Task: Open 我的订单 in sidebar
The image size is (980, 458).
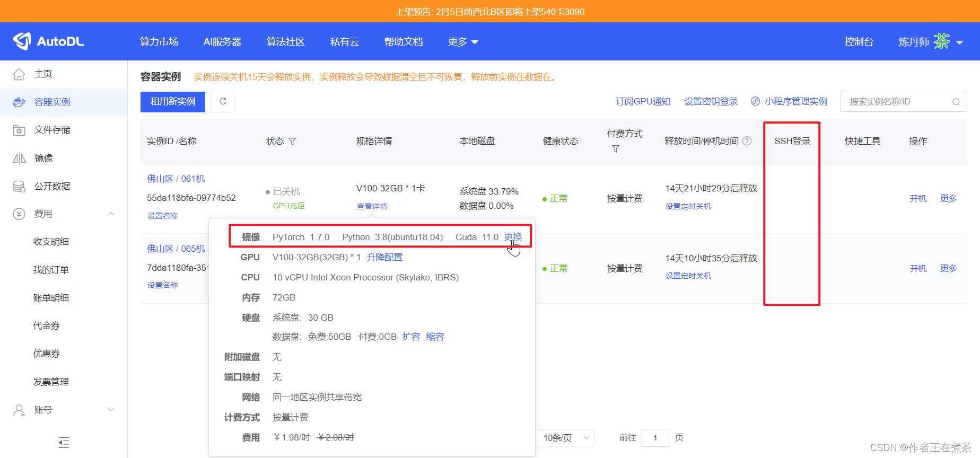Action: click(51, 270)
